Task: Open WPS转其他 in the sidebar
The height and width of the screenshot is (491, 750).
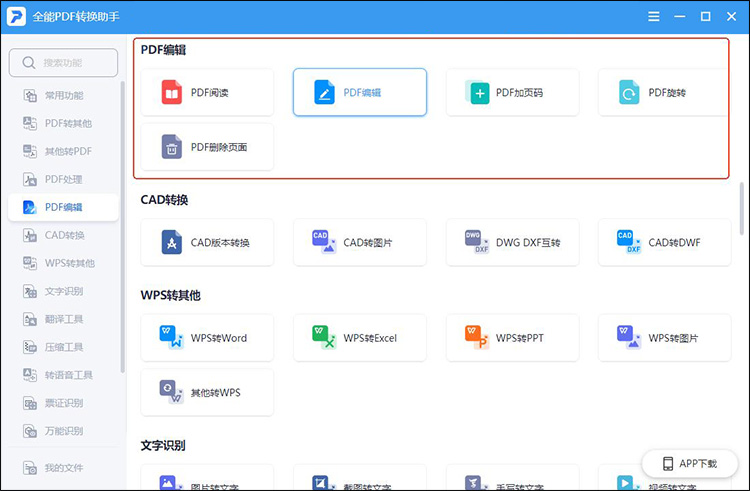Action: click(63, 263)
